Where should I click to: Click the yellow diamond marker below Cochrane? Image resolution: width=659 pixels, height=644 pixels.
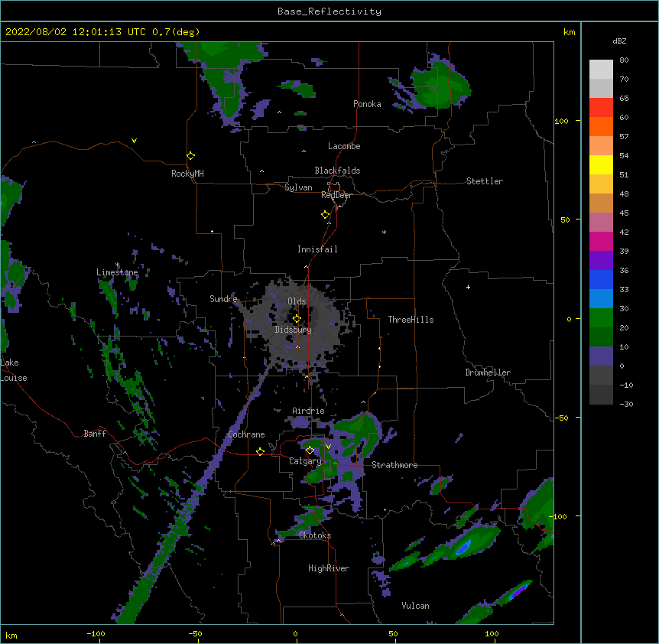pos(260,452)
